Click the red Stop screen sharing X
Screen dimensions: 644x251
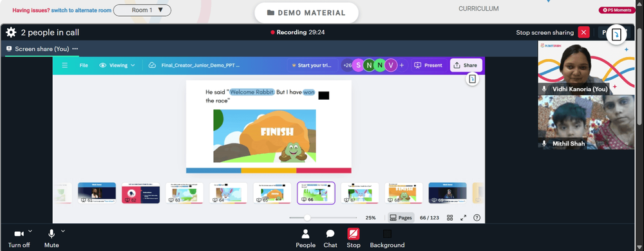coord(583,32)
